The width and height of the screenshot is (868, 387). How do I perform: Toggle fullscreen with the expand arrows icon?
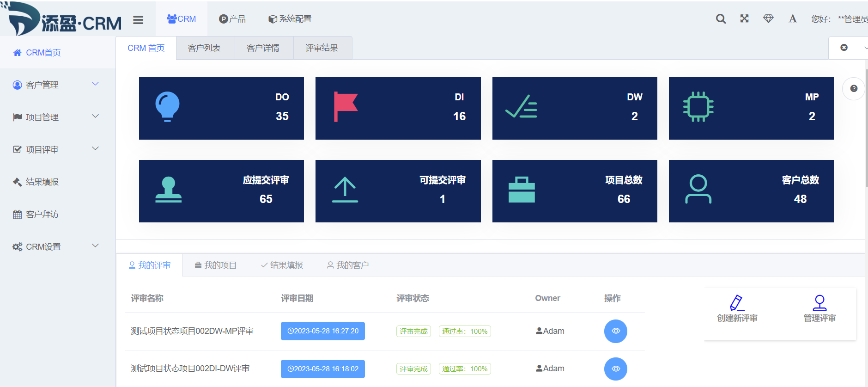click(744, 18)
